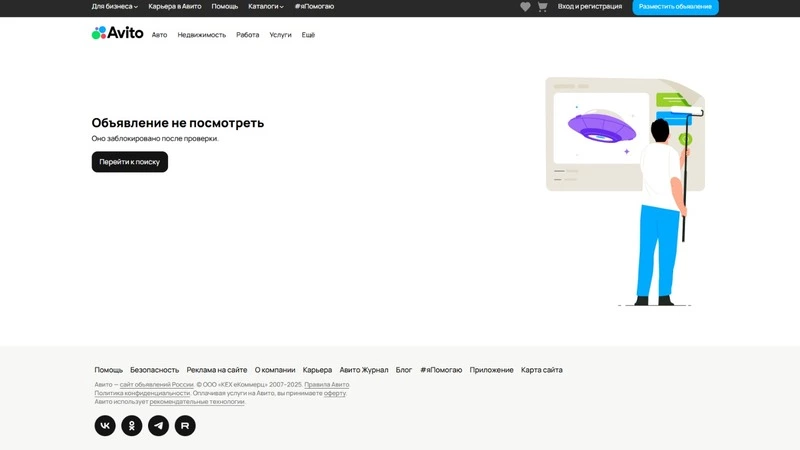Click the 'Перейти к поиску' button
The width and height of the screenshot is (800, 450).
129,162
